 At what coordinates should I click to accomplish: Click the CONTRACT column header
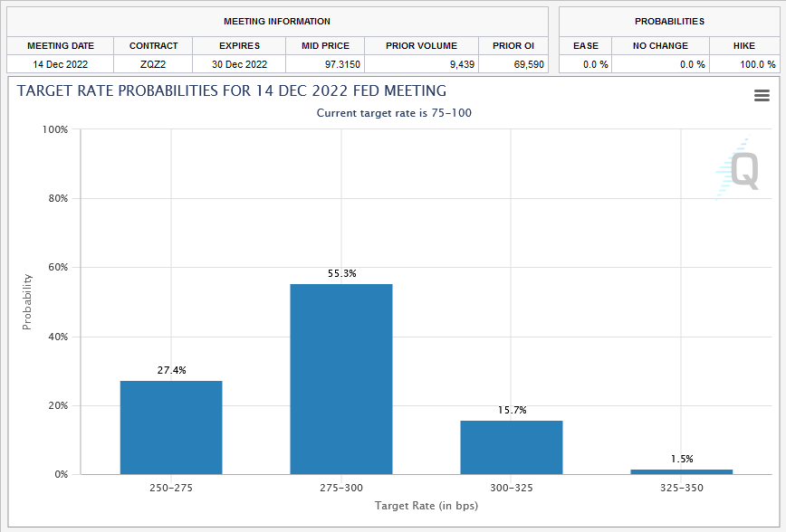coord(153,45)
